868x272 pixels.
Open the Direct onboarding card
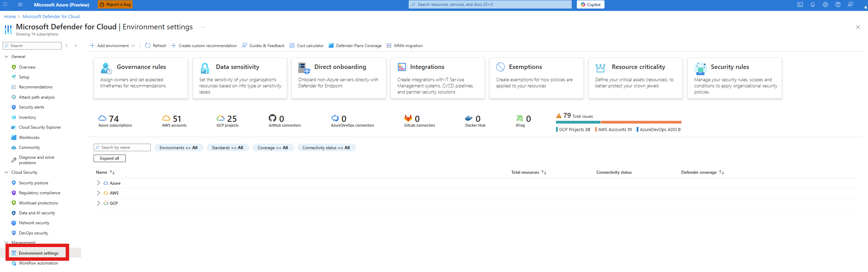click(x=339, y=78)
